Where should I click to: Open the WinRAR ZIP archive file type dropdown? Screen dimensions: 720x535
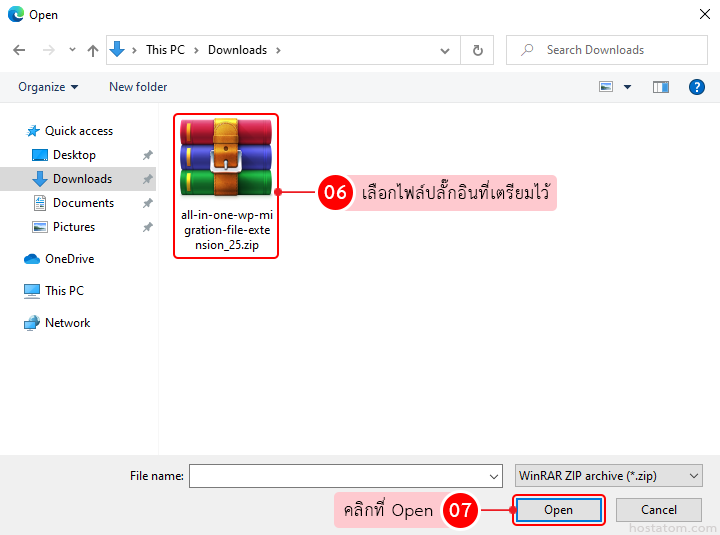point(607,476)
